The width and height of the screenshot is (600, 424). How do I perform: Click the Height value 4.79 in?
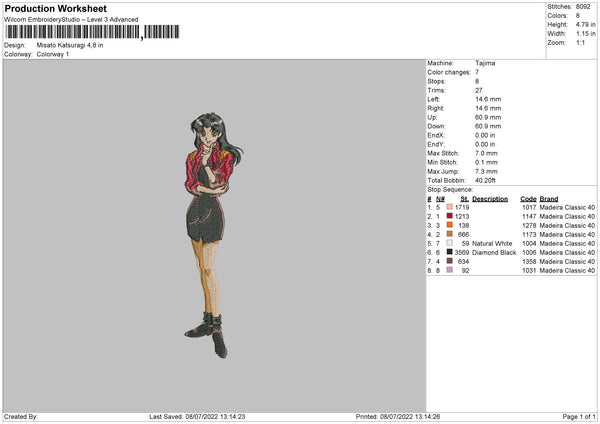585,24
